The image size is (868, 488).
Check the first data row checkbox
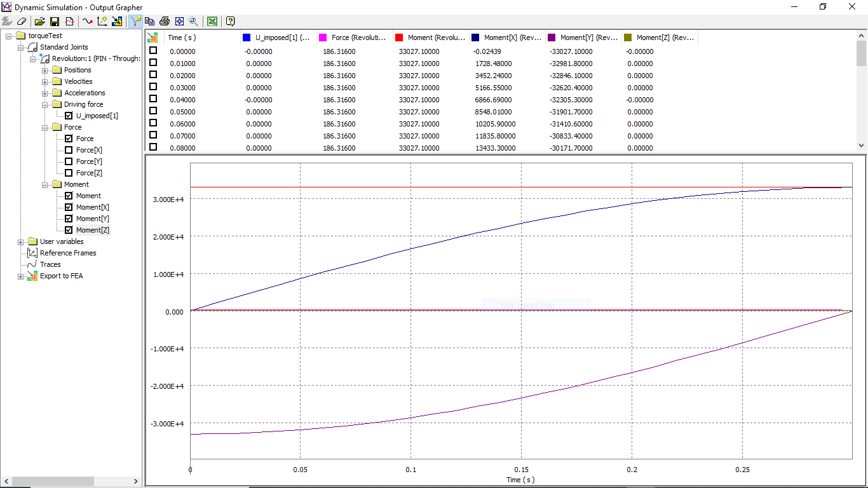(x=153, y=51)
